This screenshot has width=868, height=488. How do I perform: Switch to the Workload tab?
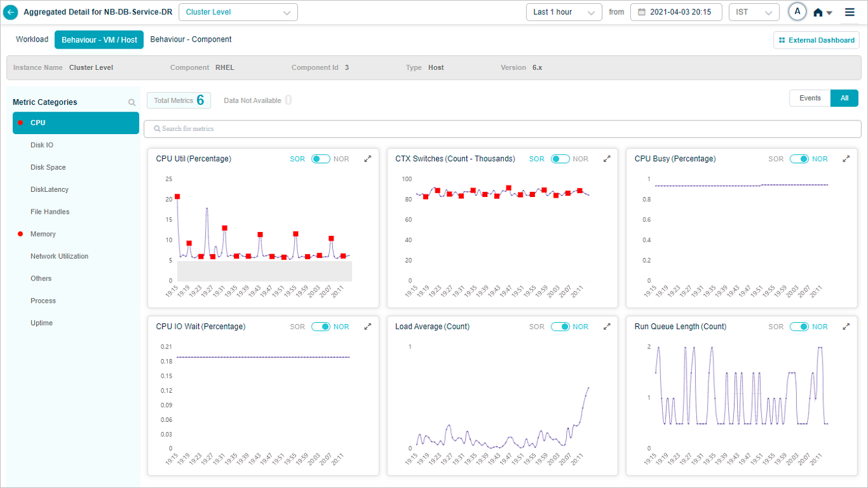point(32,40)
